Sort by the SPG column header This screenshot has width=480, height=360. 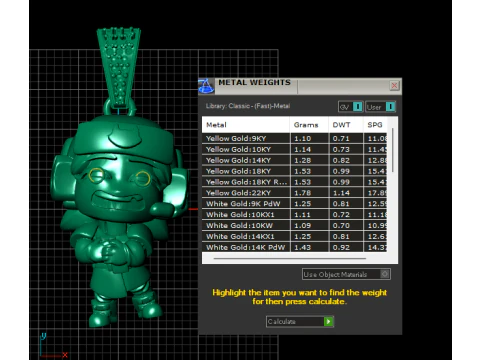pyautogui.click(x=375, y=125)
